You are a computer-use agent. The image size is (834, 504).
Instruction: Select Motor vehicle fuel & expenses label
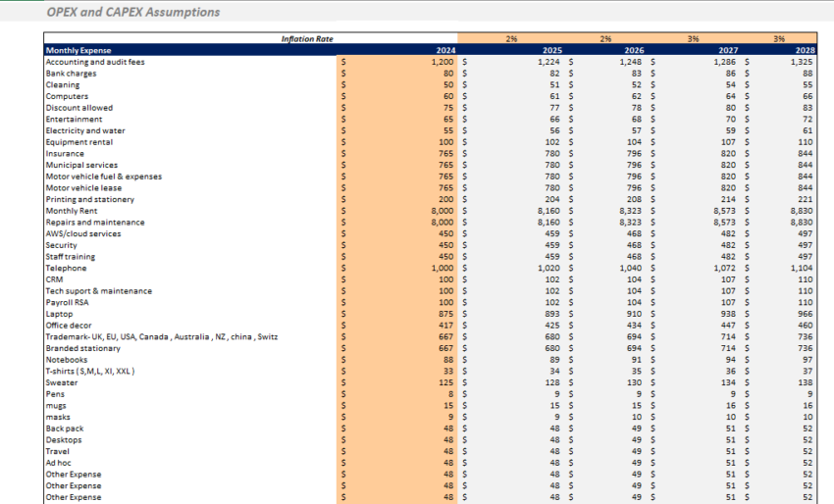104,176
